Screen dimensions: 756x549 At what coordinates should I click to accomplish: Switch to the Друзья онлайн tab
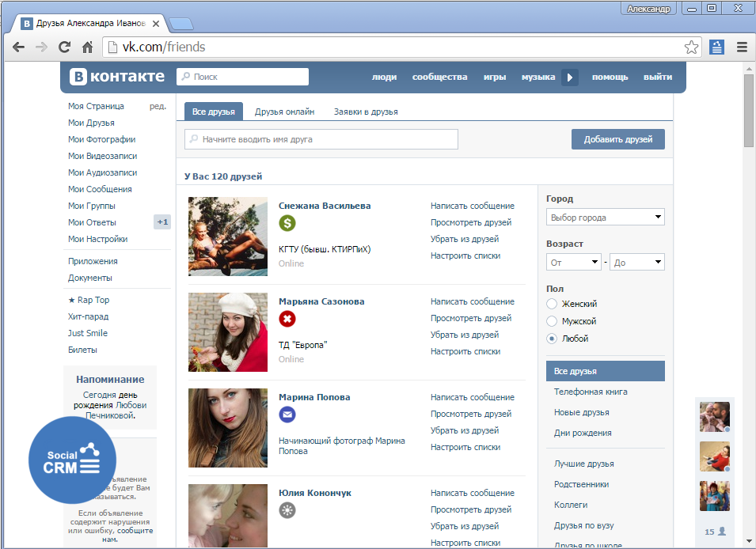tap(284, 112)
